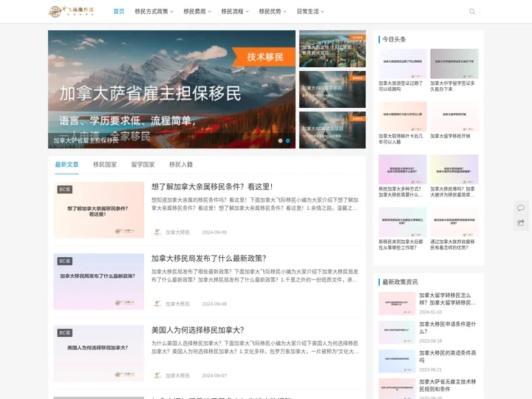Click author avatar beside 2024-09-08 date
The height and width of the screenshot is (399, 532).
click(157, 304)
